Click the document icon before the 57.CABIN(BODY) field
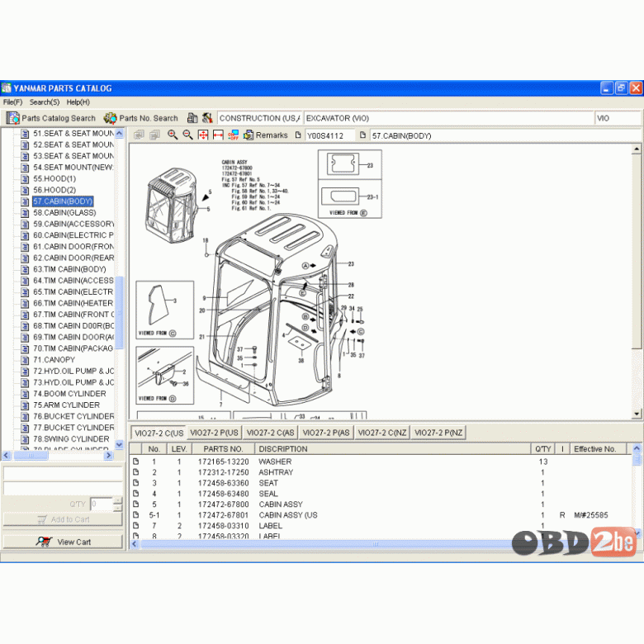Image resolution: width=644 pixels, height=644 pixels. pyautogui.click(x=362, y=135)
